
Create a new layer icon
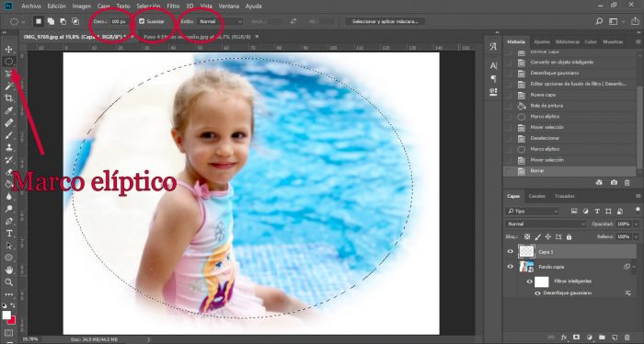pos(615,337)
